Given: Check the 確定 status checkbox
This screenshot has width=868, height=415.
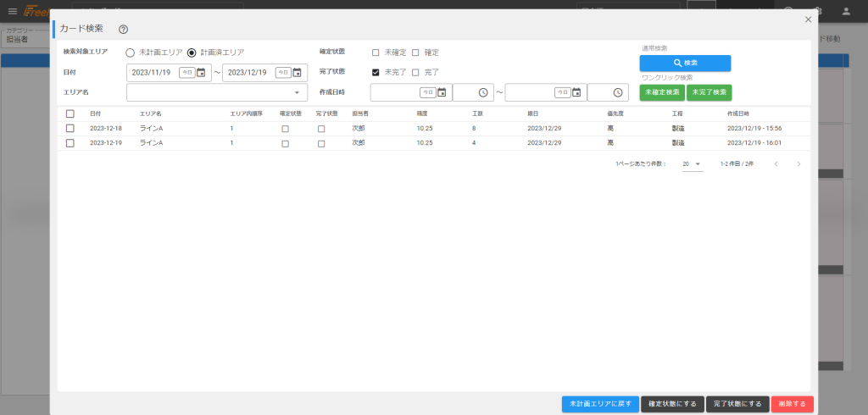Looking at the screenshot, I should point(415,53).
